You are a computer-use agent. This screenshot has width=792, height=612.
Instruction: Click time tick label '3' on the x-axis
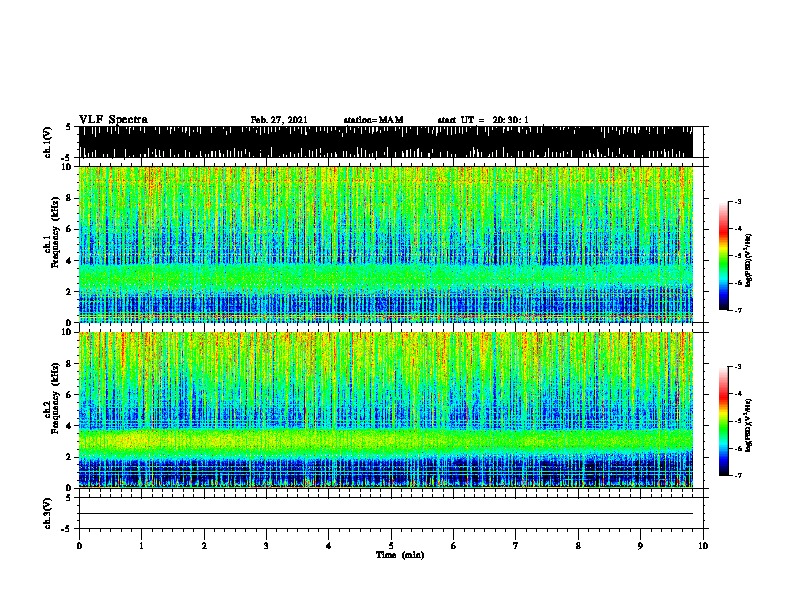tap(266, 546)
